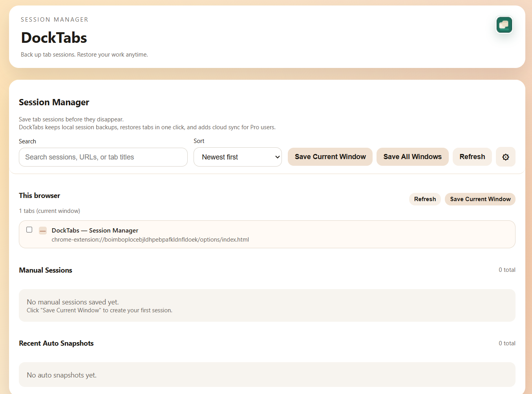Screen dimensions: 532x394
Task: Click the Recent Auto Snapshots heading
Action: click(x=56, y=343)
